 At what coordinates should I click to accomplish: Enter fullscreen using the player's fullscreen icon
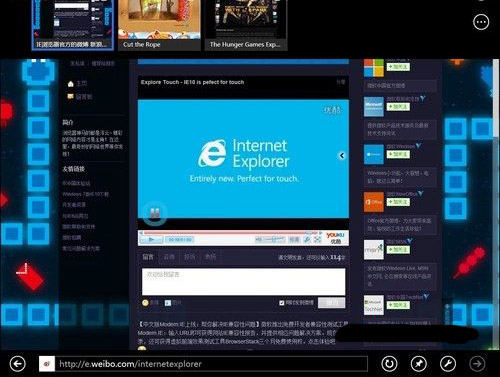point(317,239)
